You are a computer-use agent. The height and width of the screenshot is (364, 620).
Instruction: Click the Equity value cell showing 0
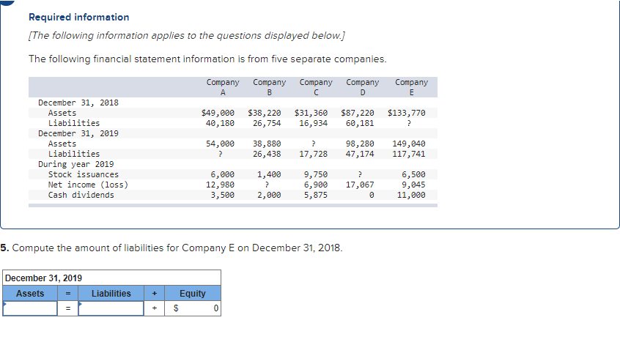tap(193, 308)
